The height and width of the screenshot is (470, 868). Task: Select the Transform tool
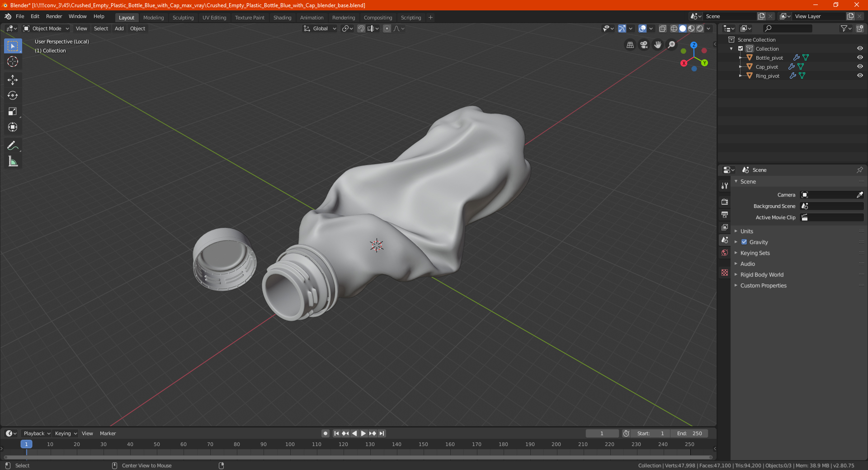pos(13,127)
